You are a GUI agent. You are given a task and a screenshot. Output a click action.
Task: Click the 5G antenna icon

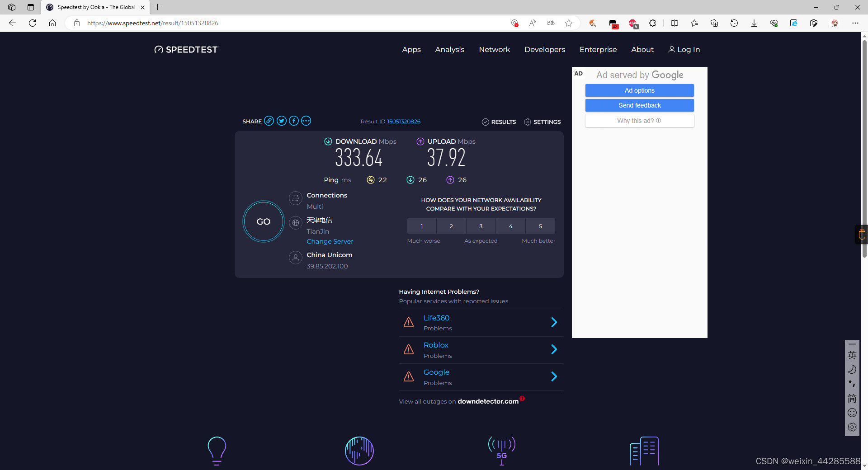(x=502, y=451)
